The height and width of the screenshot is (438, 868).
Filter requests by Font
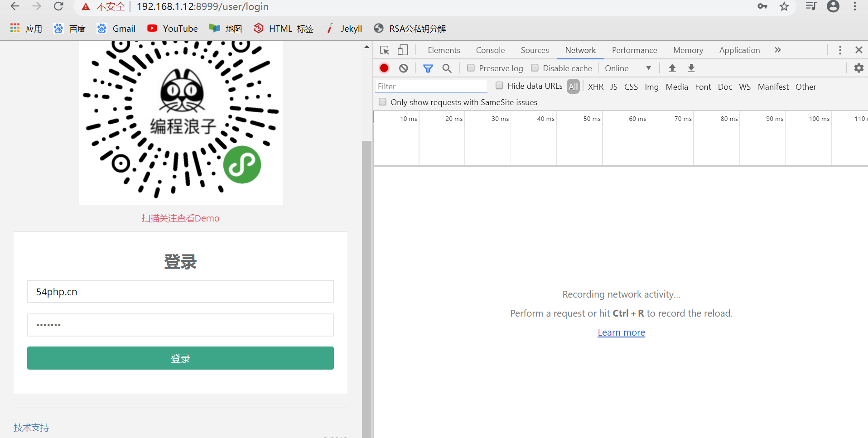point(703,87)
